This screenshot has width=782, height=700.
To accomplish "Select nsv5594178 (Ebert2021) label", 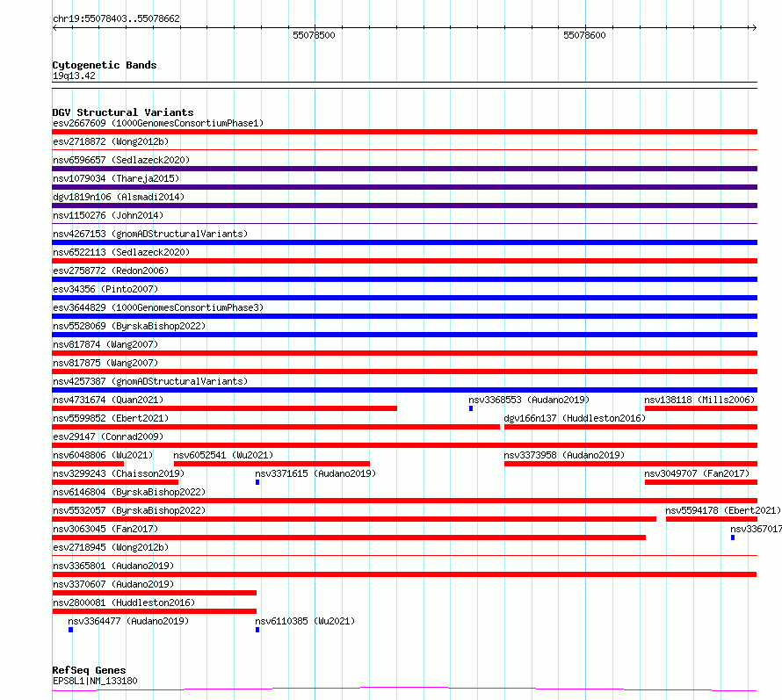I will coord(723,510).
